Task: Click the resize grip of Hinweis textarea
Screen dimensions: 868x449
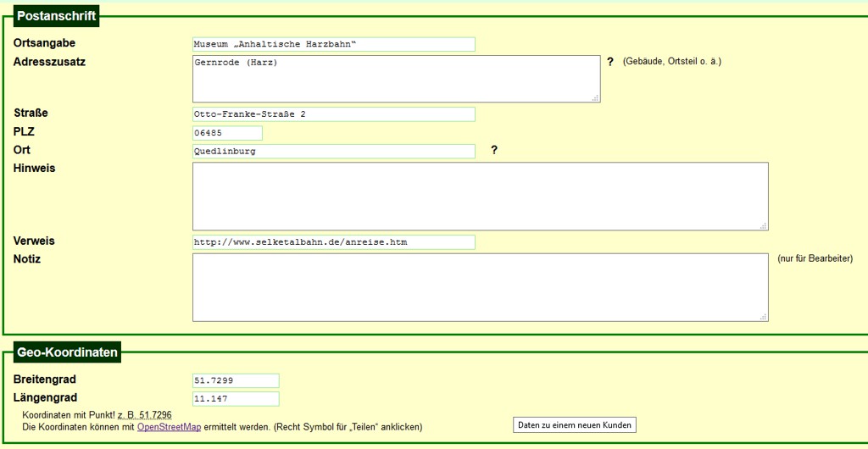Action: 764,225
